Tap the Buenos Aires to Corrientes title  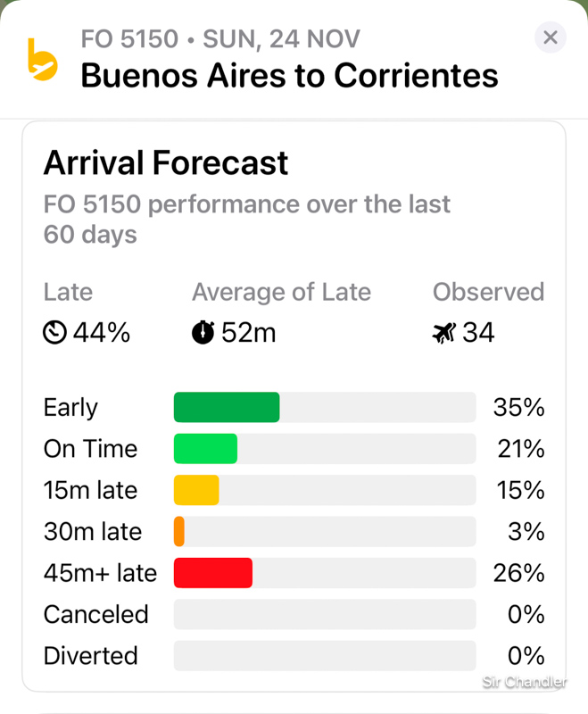click(289, 75)
